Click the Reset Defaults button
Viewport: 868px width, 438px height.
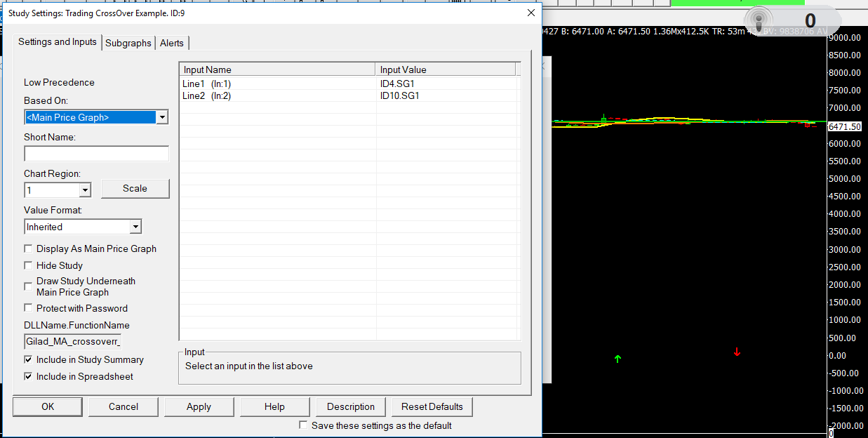coord(432,406)
